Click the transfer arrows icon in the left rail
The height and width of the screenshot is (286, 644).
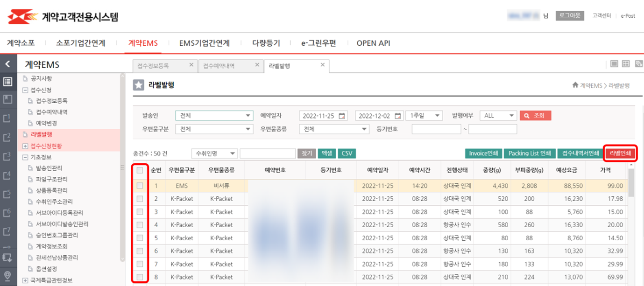(x=7, y=257)
